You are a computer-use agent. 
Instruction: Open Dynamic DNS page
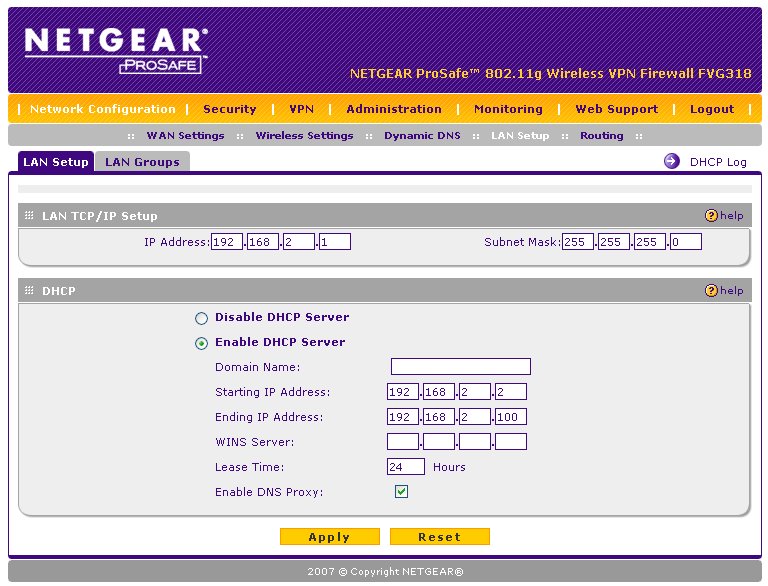click(422, 135)
